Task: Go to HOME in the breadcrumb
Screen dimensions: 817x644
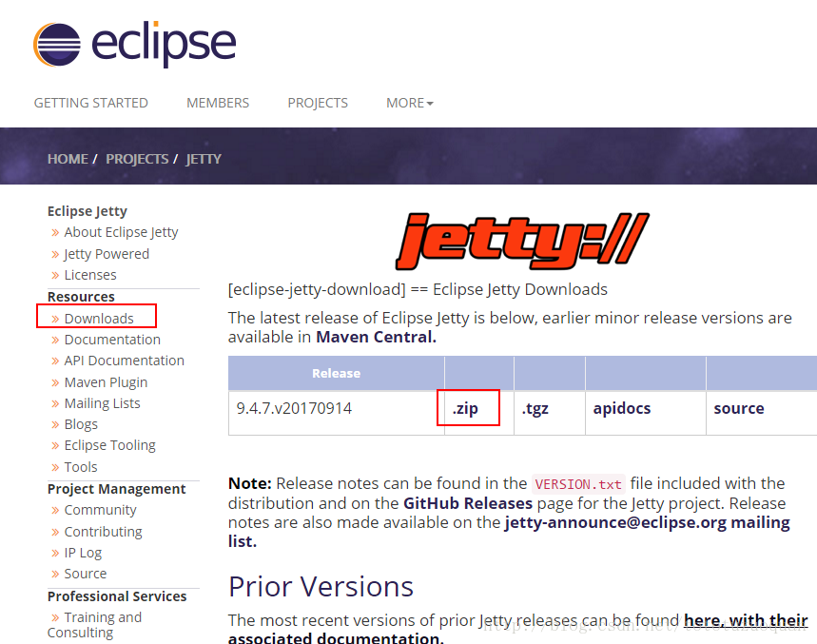Action: [68, 159]
